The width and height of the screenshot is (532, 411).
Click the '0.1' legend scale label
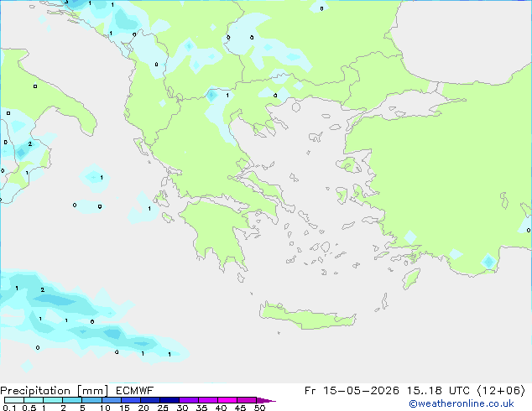[9, 408]
